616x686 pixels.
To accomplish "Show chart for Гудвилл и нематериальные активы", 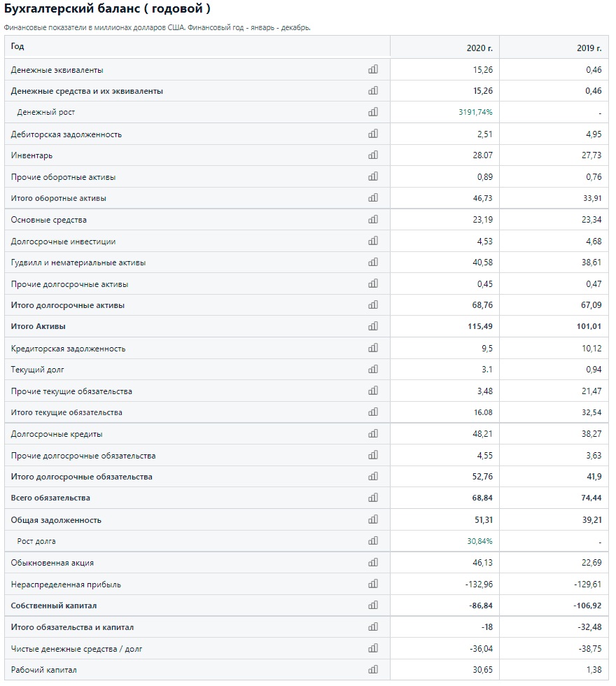I will pos(372,262).
